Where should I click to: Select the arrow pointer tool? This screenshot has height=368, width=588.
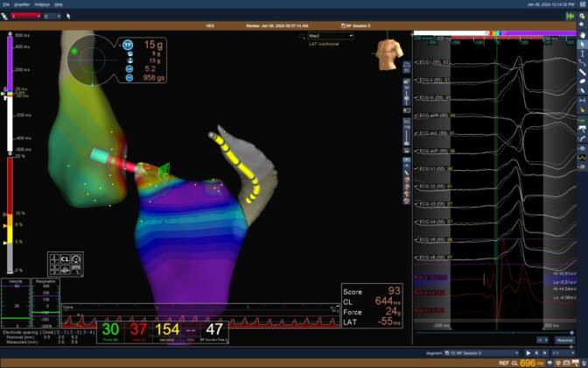pos(583,44)
